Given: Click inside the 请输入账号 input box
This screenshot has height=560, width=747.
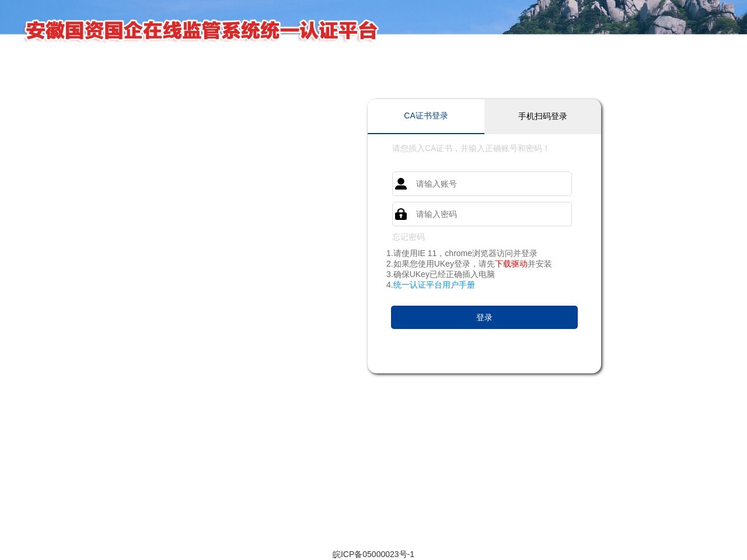Looking at the screenshot, I should [x=490, y=184].
